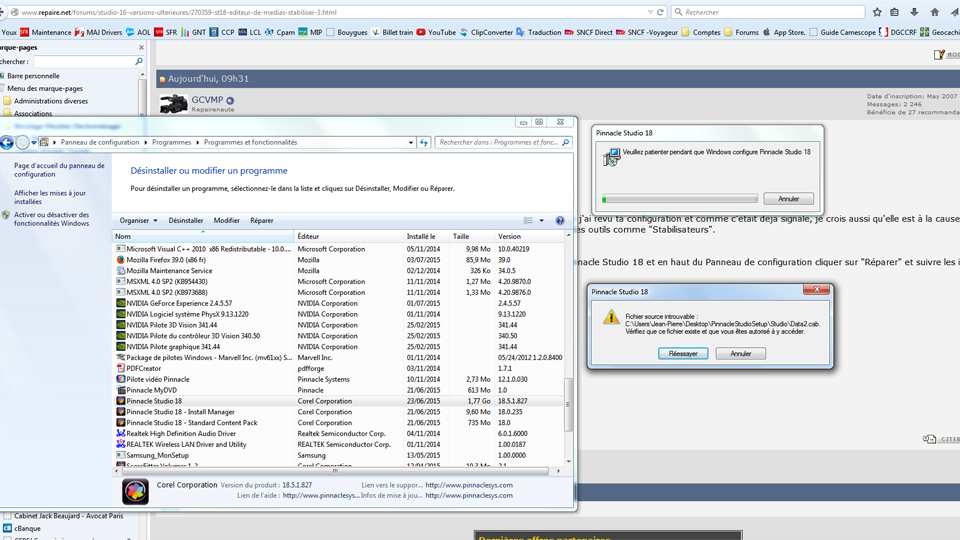
Task: Open the pinnaclesys.com support link
Action: (469, 485)
